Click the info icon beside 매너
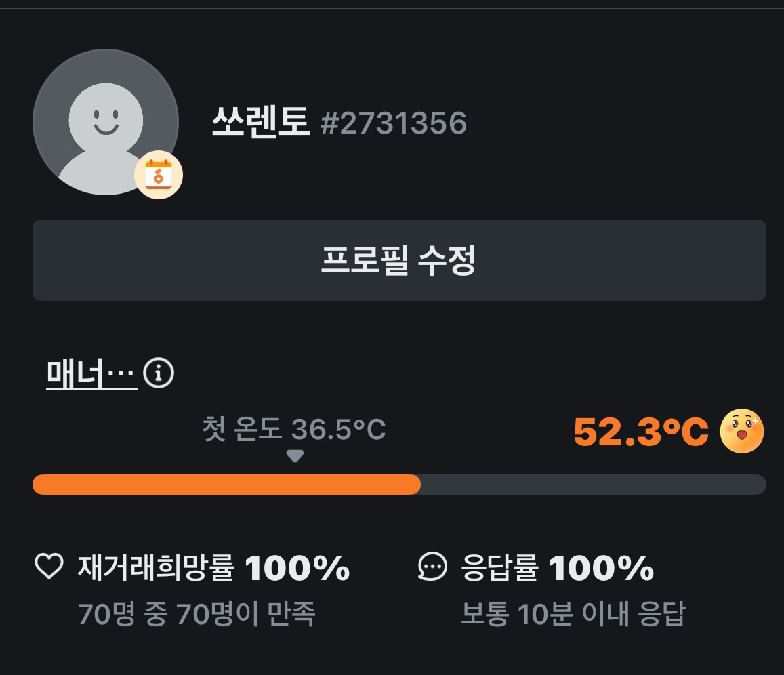 [159, 373]
